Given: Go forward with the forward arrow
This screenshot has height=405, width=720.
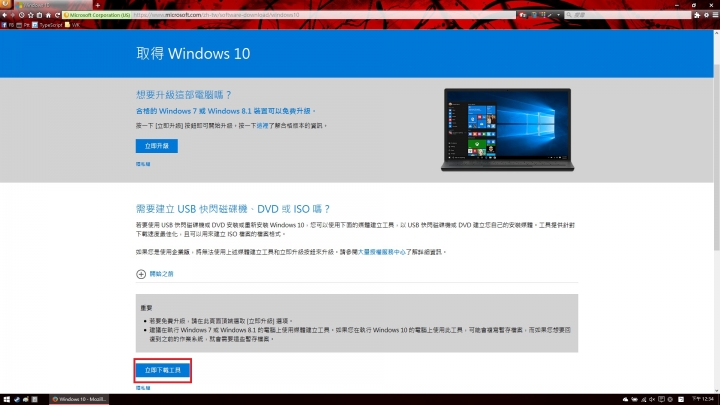Looking at the screenshot, I should pyautogui.click(x=12, y=15).
